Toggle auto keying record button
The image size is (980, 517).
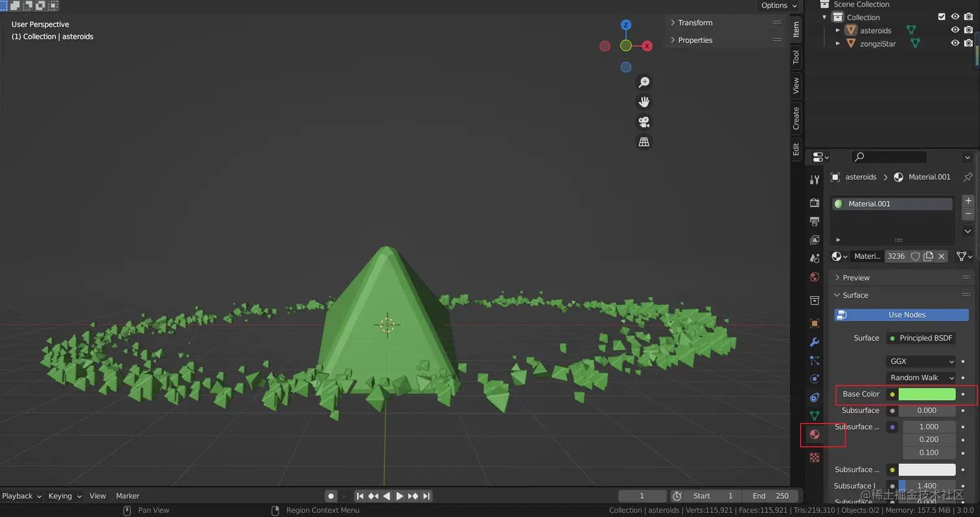point(331,496)
